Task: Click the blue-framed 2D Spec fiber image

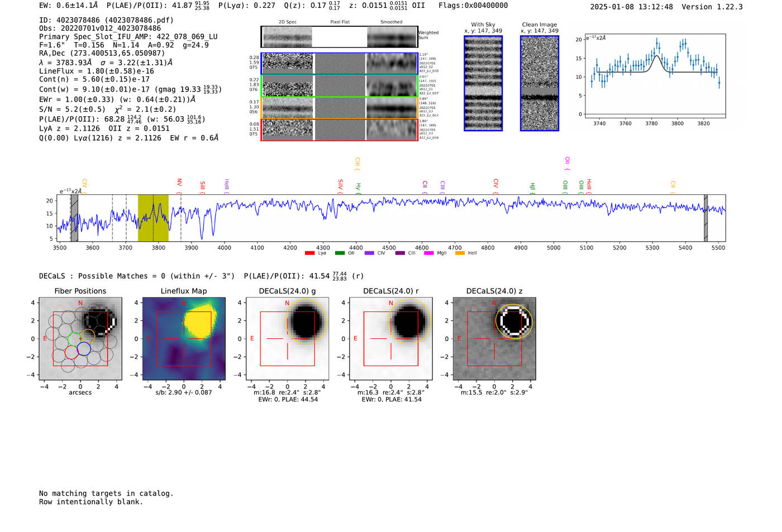Action: [288, 64]
